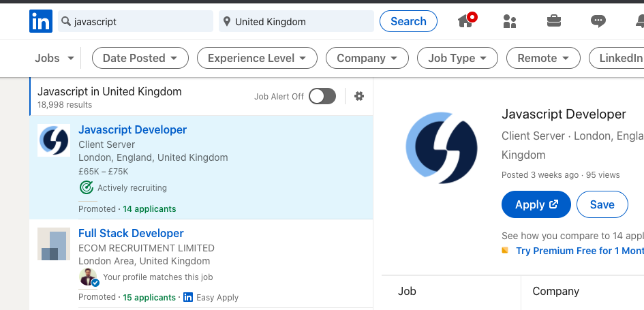Screen dimensions: 644x310
Task: Open job alert settings gear icon
Action: pyautogui.click(x=359, y=96)
